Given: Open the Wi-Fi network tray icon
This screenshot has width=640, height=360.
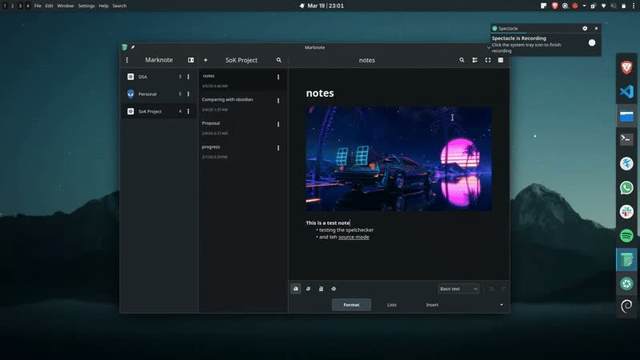Looking at the screenshot, I should pyautogui.click(x=604, y=6).
